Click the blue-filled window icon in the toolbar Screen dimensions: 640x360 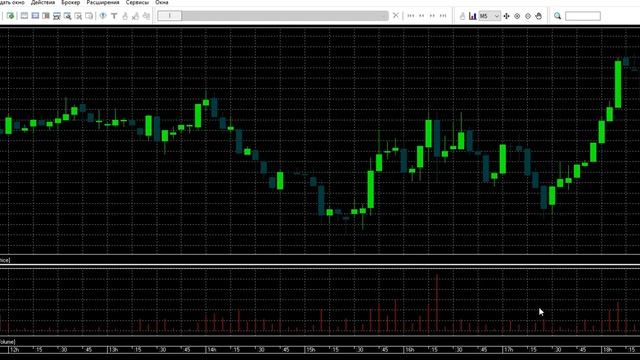(35, 16)
